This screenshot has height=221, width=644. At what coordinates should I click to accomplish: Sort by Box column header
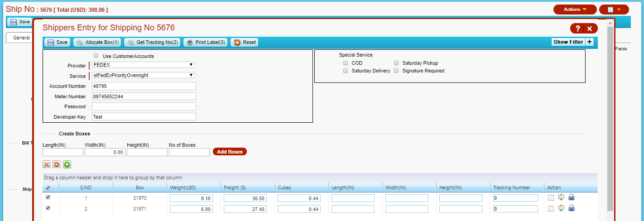coord(140,187)
